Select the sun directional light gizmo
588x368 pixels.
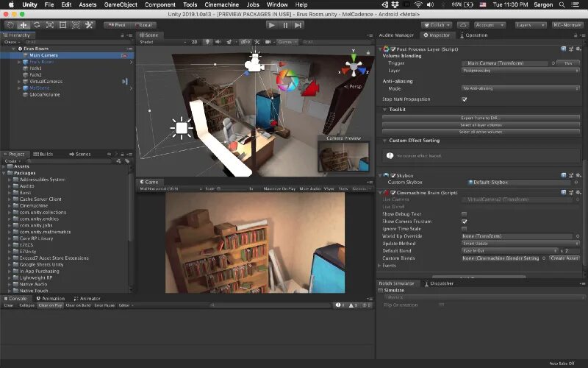pos(182,128)
